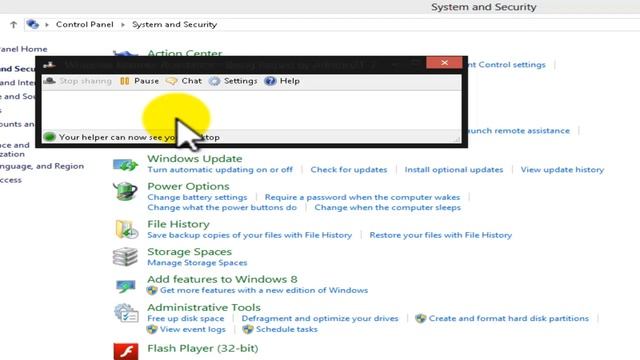
Task: Open the Action Center heading
Action: point(185,53)
